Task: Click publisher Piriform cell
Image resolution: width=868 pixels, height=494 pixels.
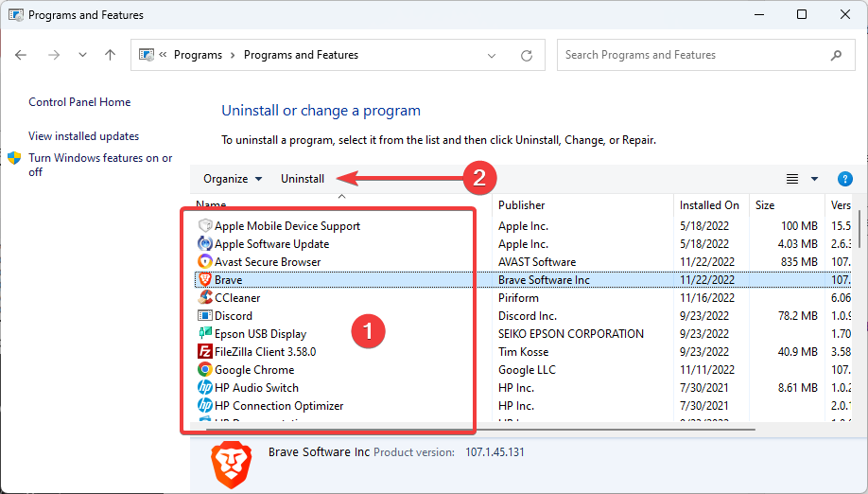Action: (518, 297)
